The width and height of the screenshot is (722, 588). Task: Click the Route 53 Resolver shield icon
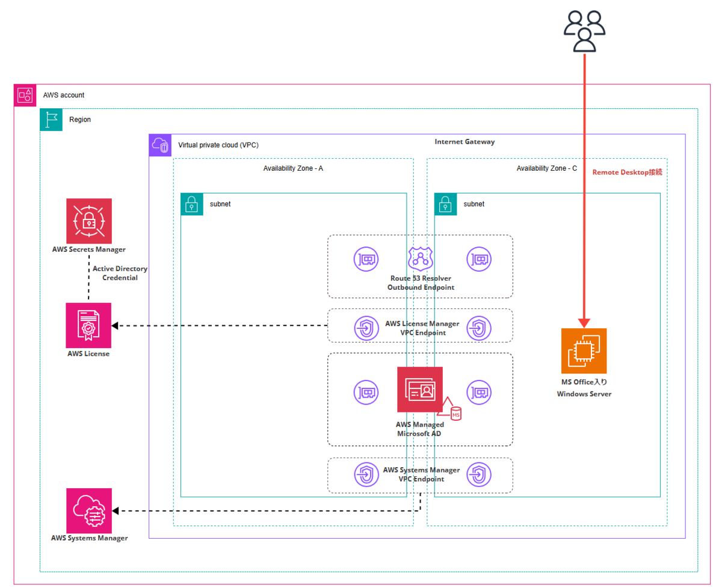coord(420,259)
